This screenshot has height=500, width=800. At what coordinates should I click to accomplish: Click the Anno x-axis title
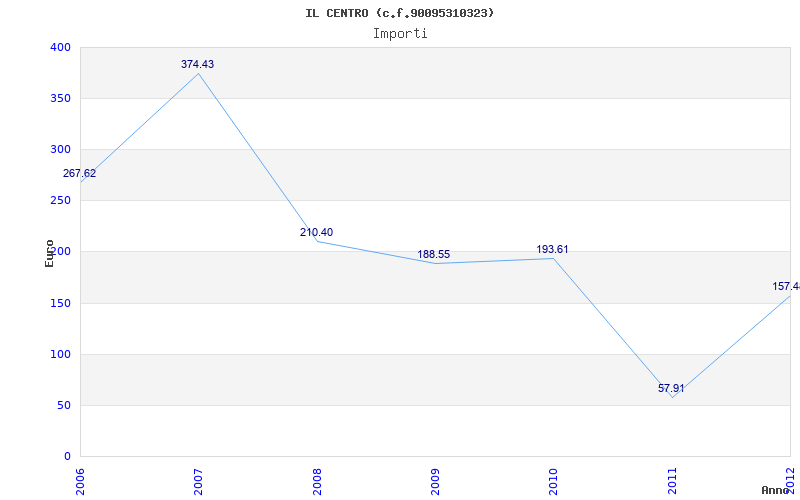coord(774,490)
